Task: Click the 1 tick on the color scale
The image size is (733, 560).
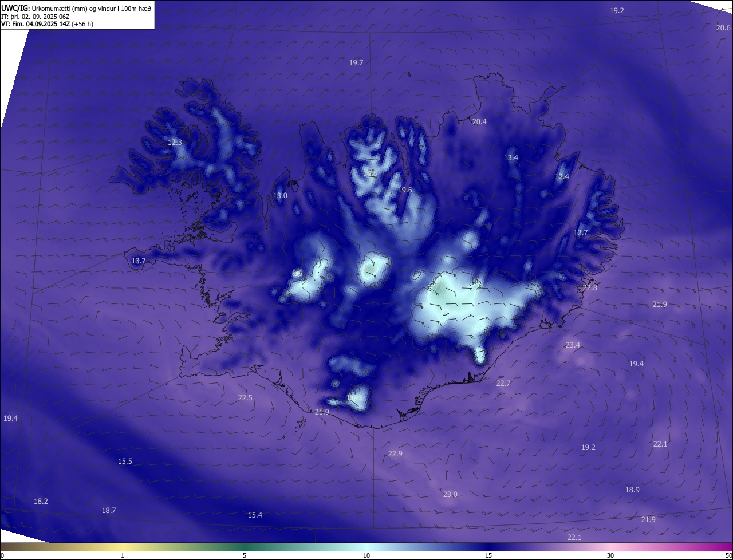Action: (x=123, y=555)
